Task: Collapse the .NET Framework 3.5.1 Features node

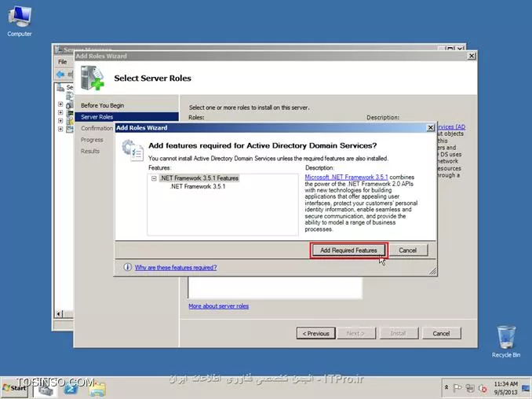Action: click(154, 178)
